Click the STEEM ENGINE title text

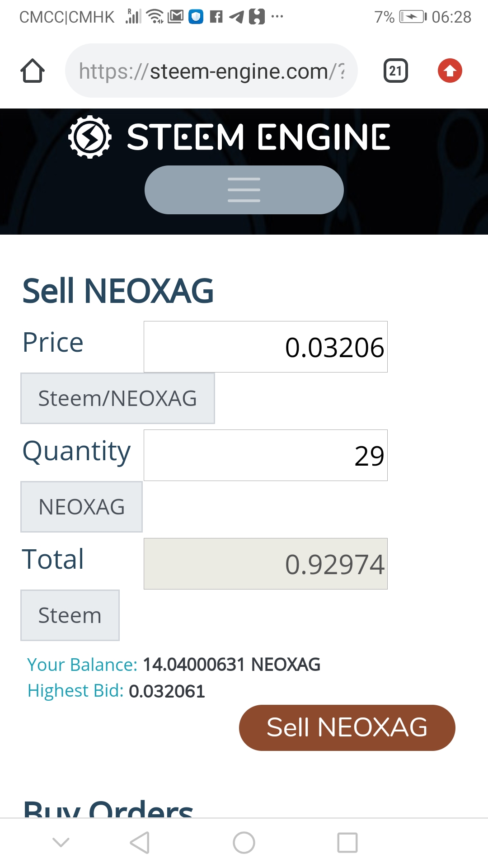point(258,137)
